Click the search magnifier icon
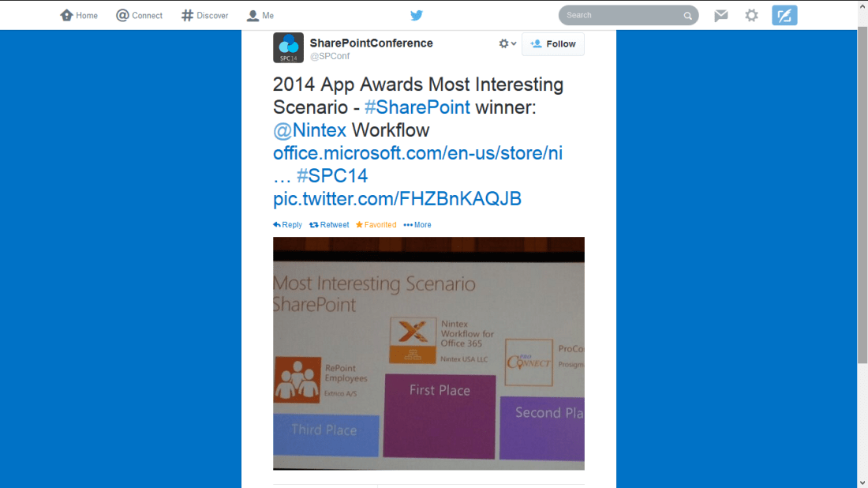This screenshot has height=488, width=868. pos(688,16)
